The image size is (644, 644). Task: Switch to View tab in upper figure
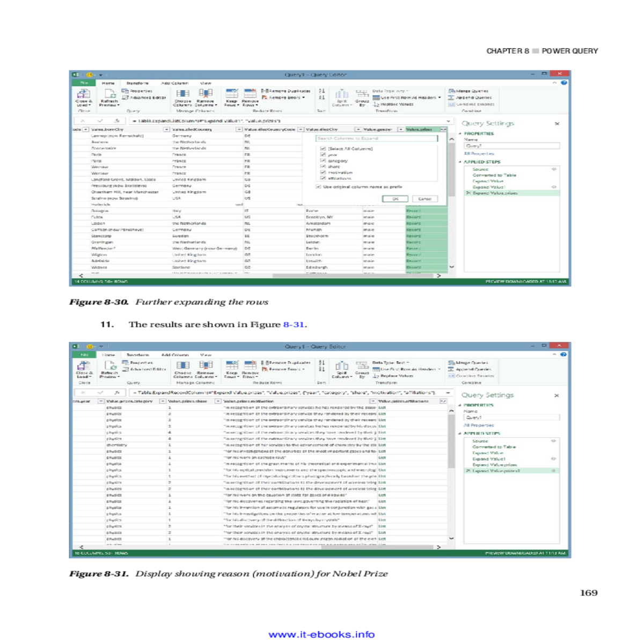tap(206, 83)
